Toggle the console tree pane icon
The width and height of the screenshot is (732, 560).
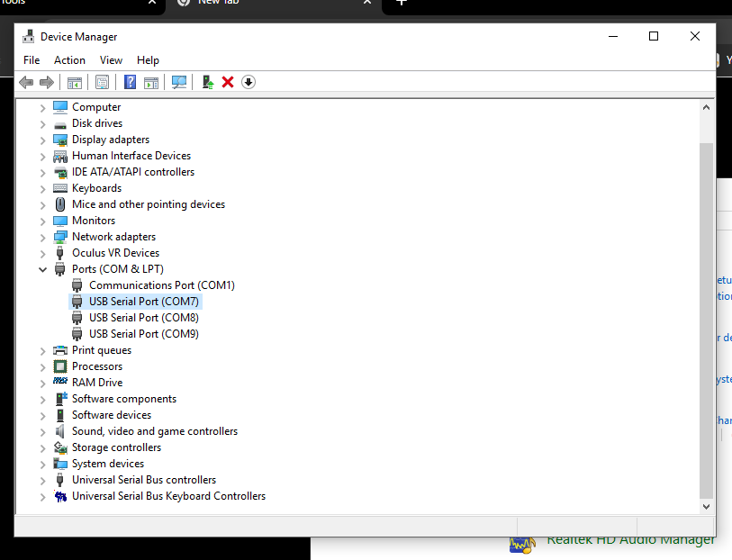click(75, 83)
